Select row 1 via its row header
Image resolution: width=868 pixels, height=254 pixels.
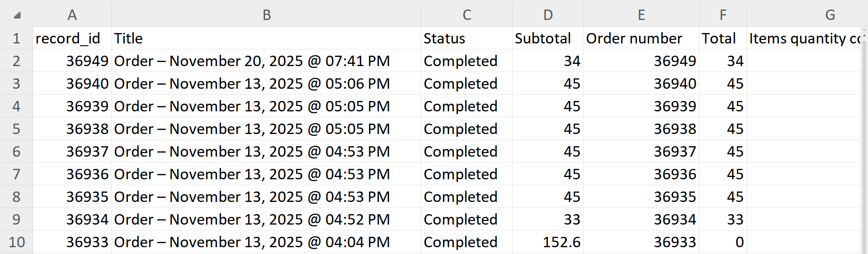click(16, 38)
